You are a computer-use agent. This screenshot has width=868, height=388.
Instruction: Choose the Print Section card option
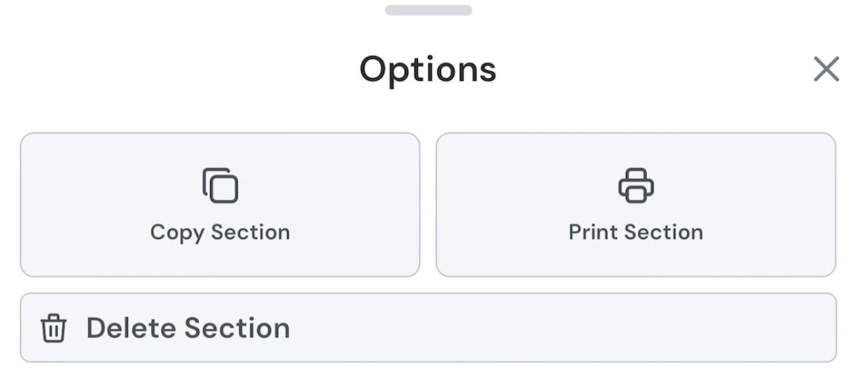click(x=636, y=205)
